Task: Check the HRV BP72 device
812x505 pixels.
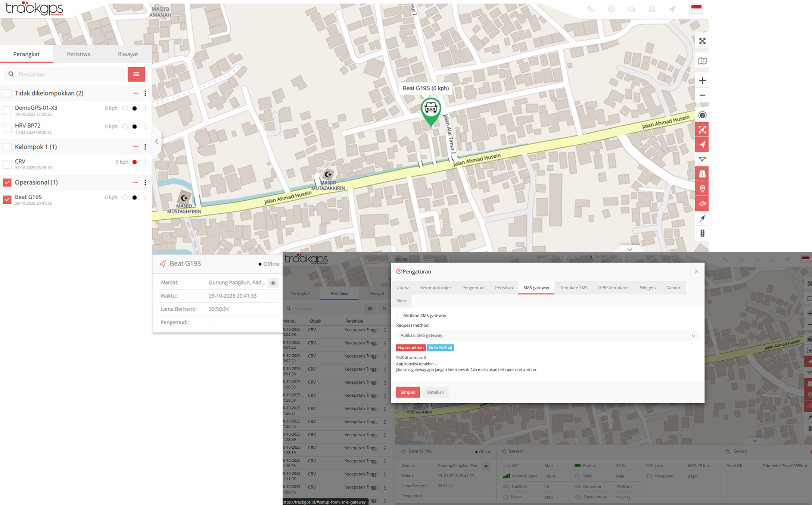Action: pyautogui.click(x=7, y=128)
